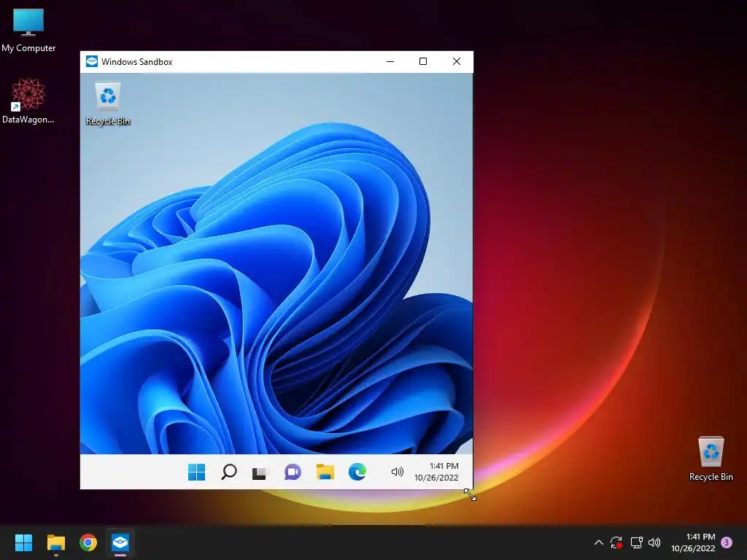The height and width of the screenshot is (560, 747).
Task: Click Windows Sandbox window title text
Action: pyautogui.click(x=136, y=62)
